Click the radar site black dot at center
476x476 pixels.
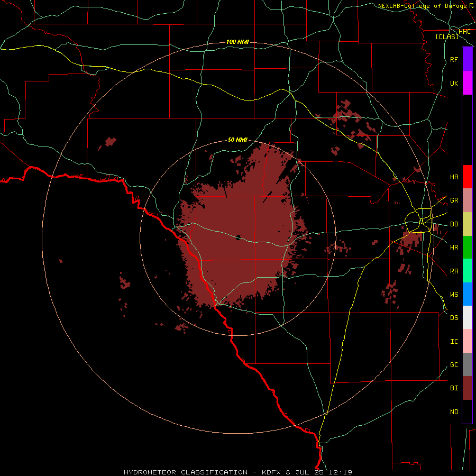point(239,237)
